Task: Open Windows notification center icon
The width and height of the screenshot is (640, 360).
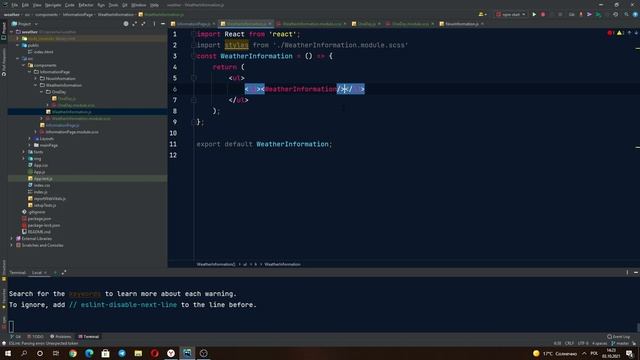Action: tap(629, 353)
